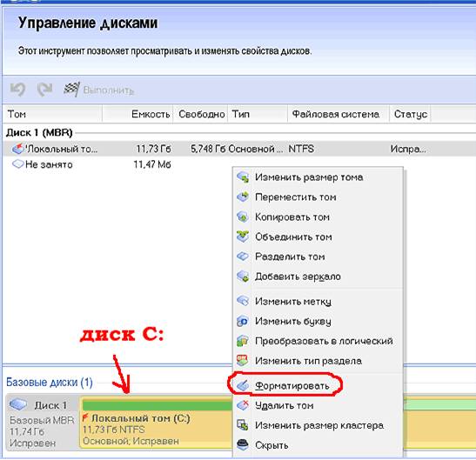Sort by the Емкость column header
The width and height of the screenshot is (476, 460).
tap(137, 114)
